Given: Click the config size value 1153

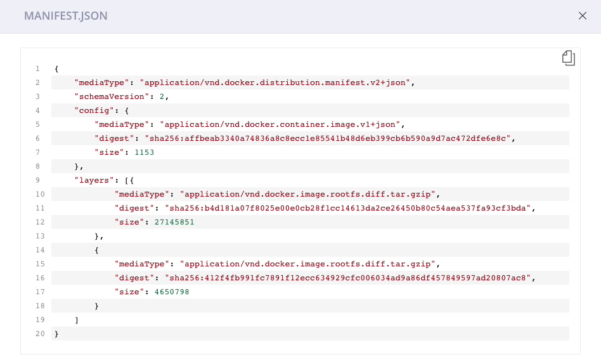Looking at the screenshot, I should coord(144,152).
